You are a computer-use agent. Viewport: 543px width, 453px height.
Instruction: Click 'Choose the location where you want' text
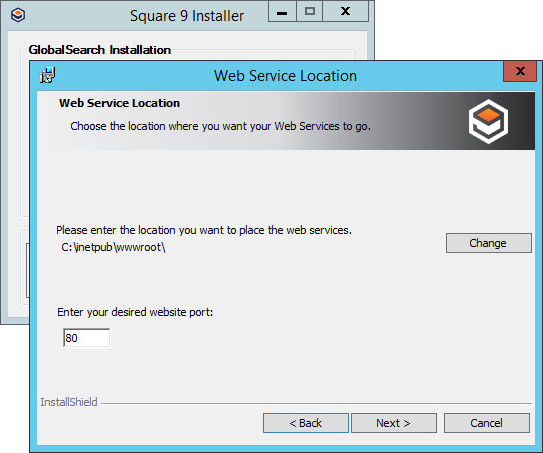point(220,126)
